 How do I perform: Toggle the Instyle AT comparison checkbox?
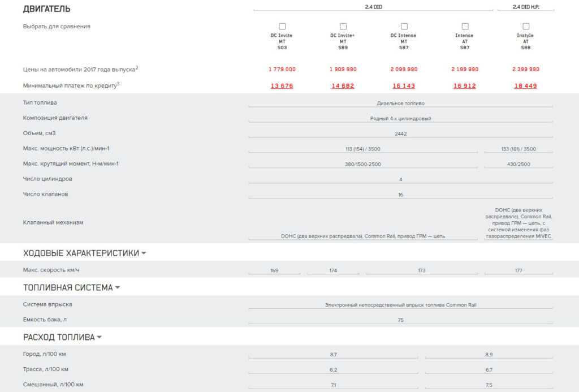coord(526,26)
